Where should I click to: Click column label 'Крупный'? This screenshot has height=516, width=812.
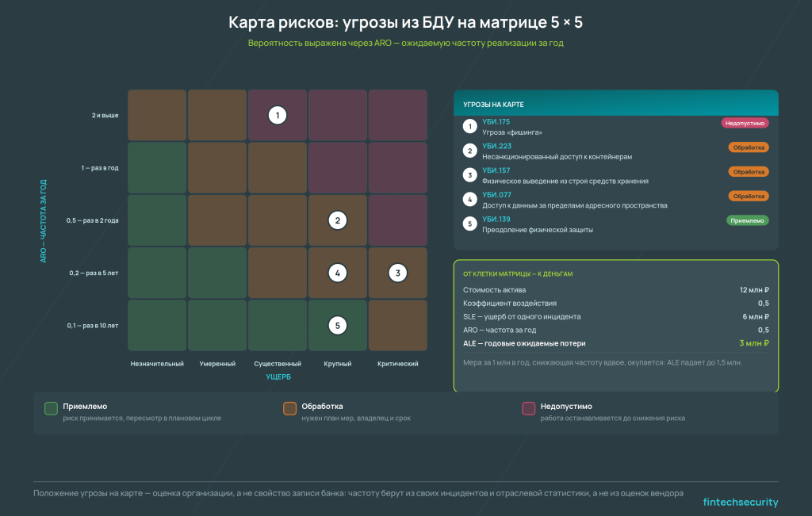click(338, 364)
